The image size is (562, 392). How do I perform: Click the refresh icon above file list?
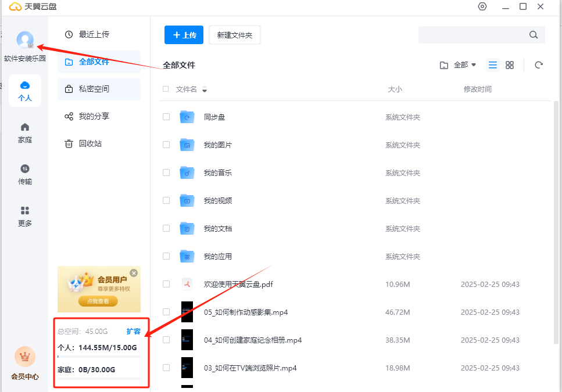click(x=539, y=65)
